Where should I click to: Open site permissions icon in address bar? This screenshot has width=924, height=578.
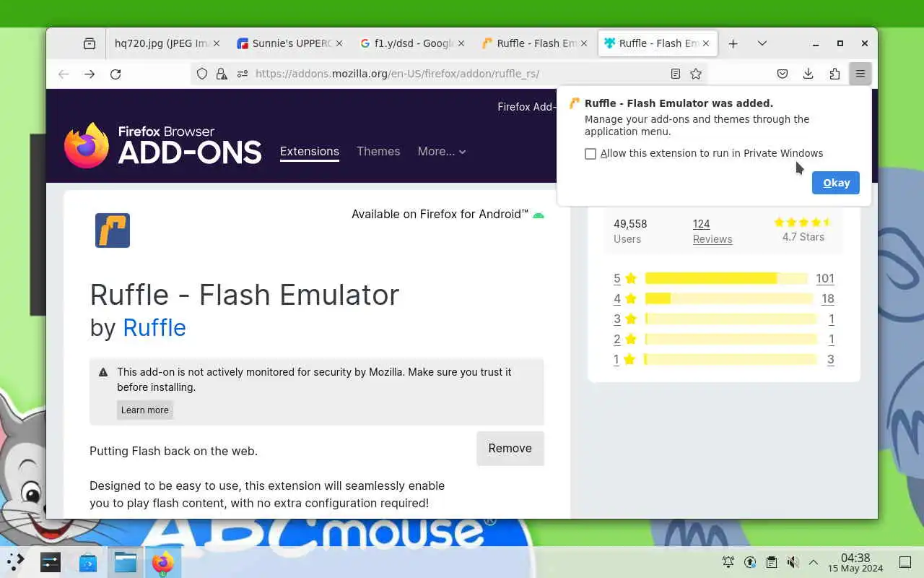242,74
